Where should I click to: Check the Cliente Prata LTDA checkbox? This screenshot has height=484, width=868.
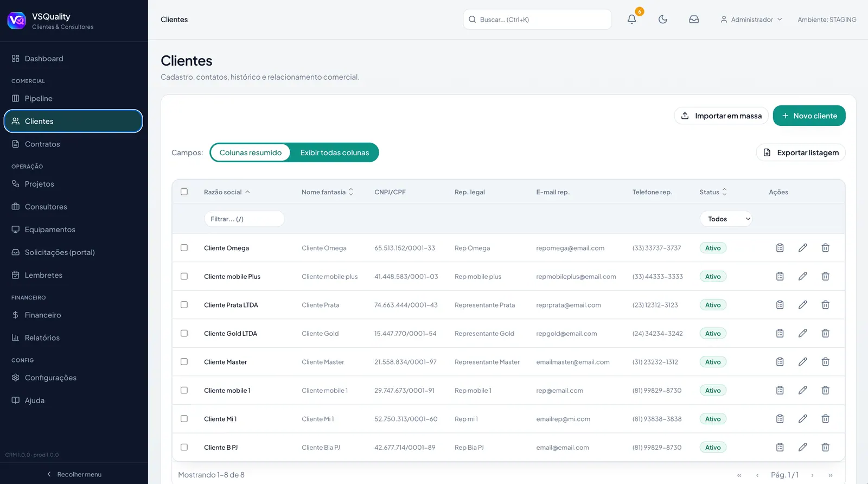(x=184, y=305)
